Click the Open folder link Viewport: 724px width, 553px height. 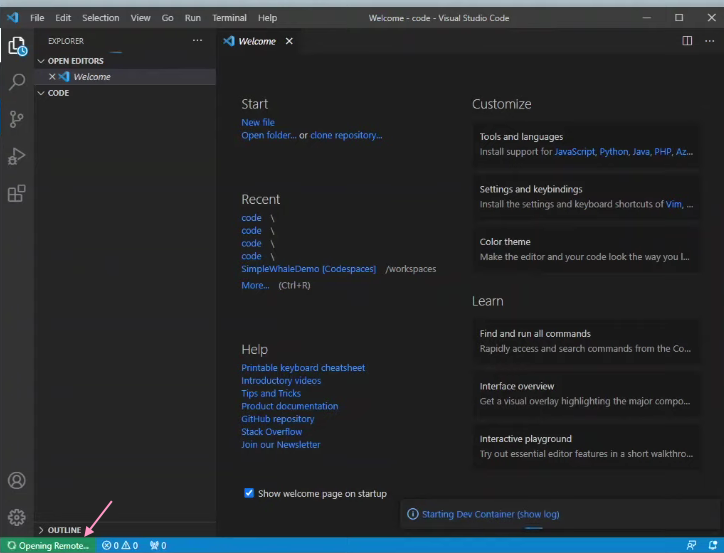[x=269, y=135]
